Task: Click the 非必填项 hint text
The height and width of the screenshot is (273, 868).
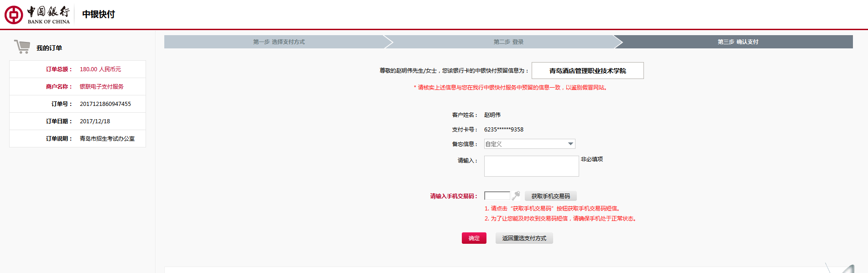Action: (x=592, y=159)
